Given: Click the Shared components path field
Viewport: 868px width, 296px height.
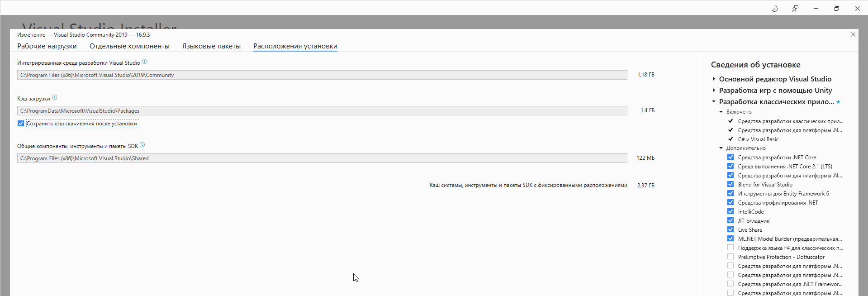Looking at the screenshot, I should pyautogui.click(x=322, y=158).
